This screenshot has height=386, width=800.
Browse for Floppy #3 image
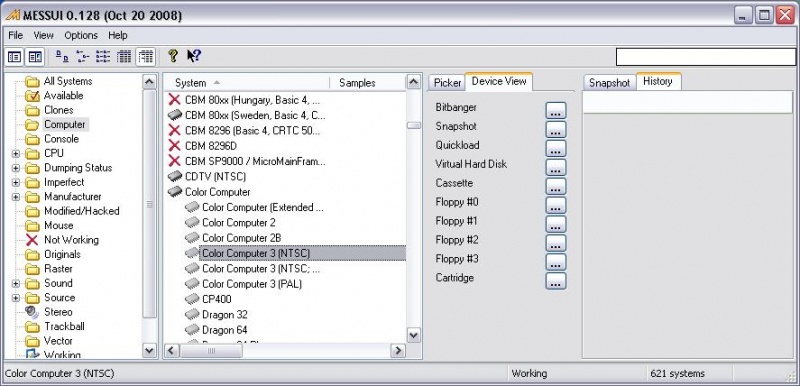556,262
